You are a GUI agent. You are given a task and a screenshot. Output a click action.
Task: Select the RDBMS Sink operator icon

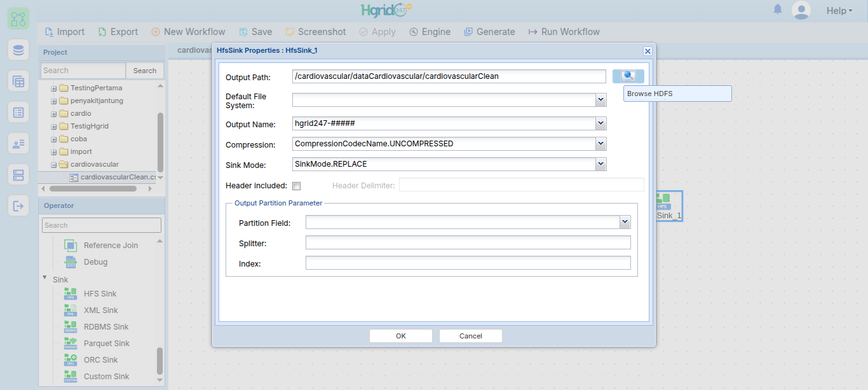[71, 327]
